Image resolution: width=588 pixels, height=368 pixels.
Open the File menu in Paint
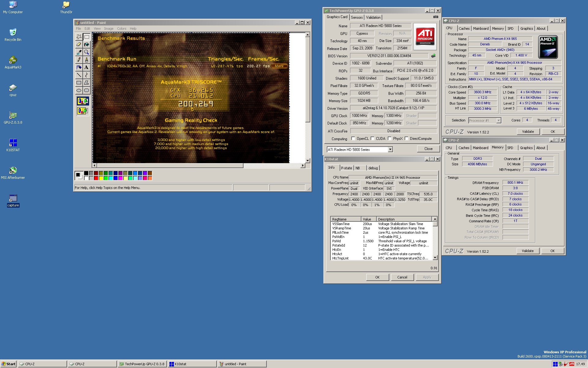point(78,29)
